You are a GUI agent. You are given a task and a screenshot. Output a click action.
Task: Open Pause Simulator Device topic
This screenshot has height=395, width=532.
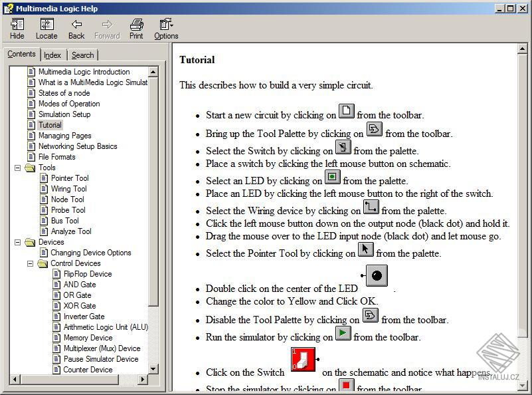click(101, 359)
